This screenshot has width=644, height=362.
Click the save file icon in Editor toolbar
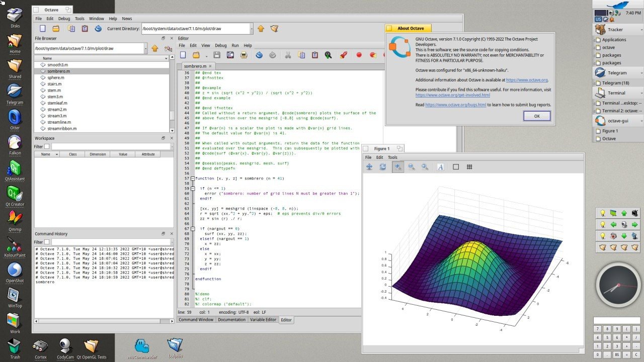click(217, 55)
